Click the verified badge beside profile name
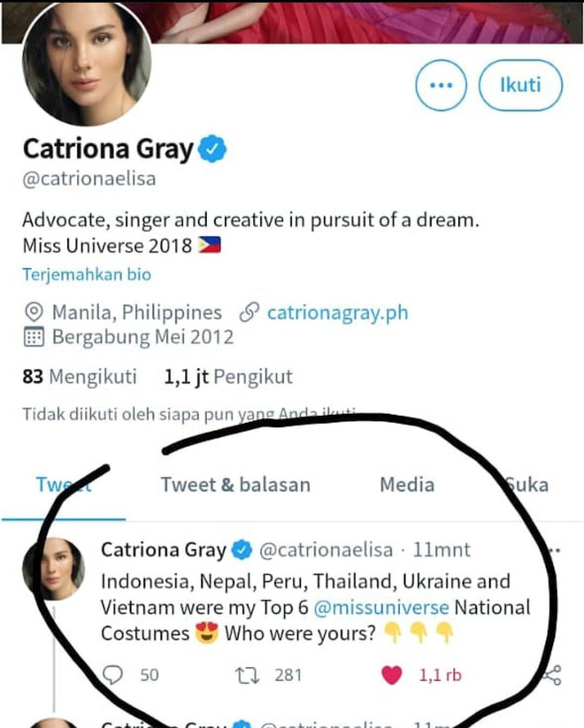Screen dimensions: 584x728 (211, 149)
